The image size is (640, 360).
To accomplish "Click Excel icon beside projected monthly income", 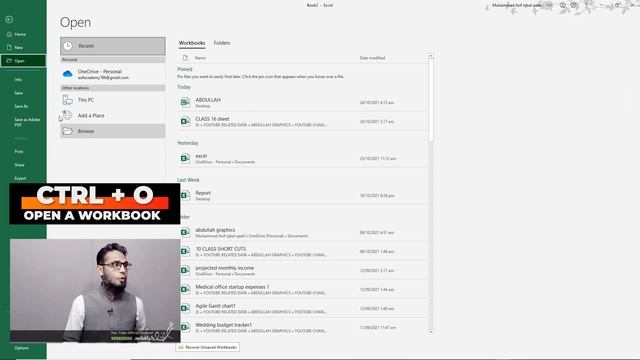I will click(185, 271).
